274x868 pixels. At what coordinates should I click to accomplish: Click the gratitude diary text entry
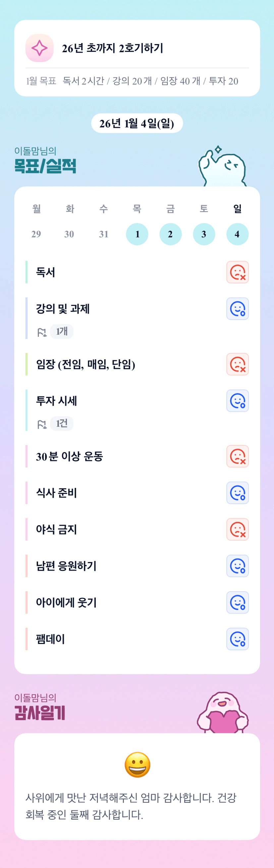pos(132,806)
